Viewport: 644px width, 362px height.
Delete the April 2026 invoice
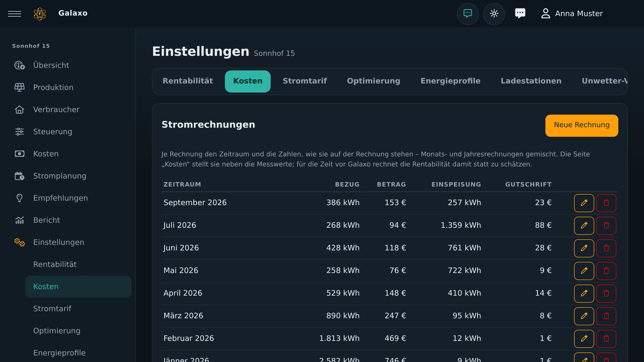[x=606, y=293]
